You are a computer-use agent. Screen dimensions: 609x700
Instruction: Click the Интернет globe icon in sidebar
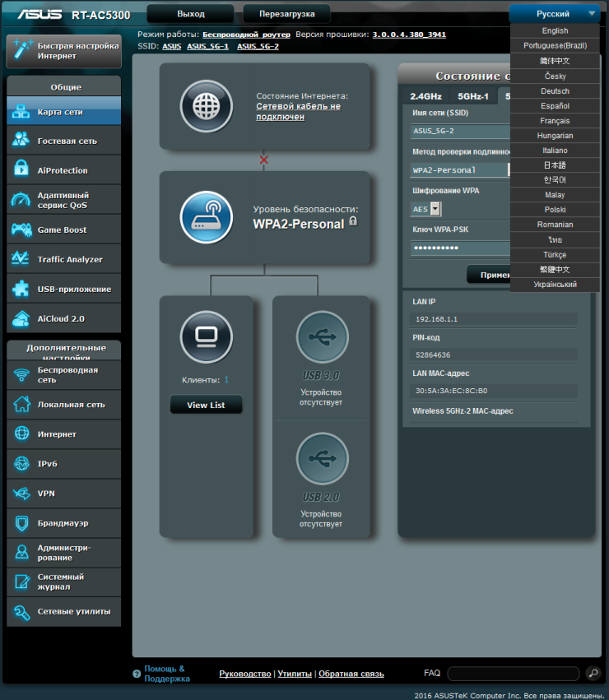coord(21,433)
